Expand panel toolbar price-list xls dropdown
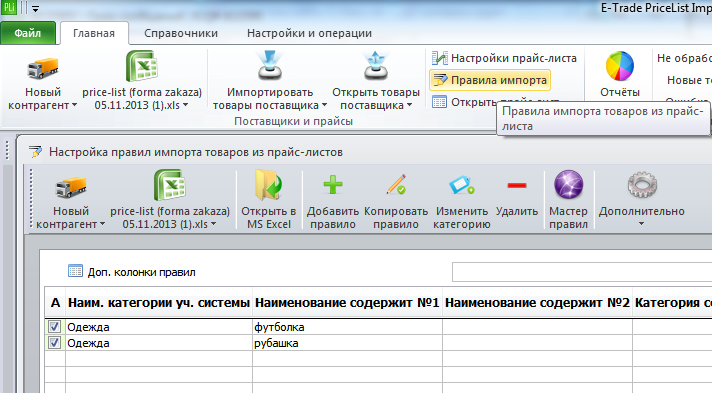The width and height of the screenshot is (712, 393). pos(213,224)
